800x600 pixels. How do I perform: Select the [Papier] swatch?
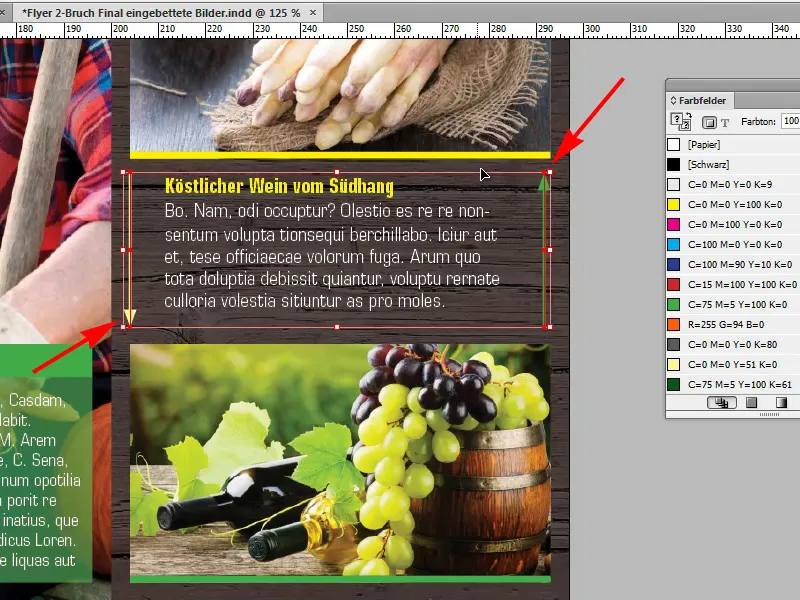point(733,144)
